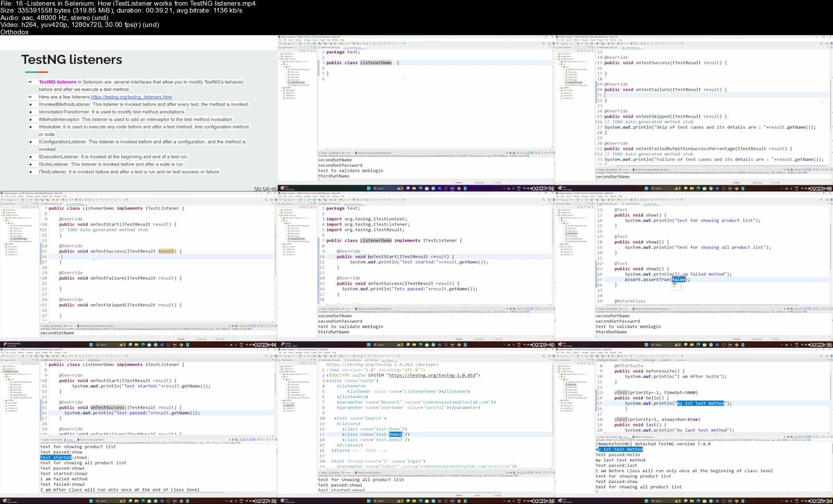Collapse fold marker at line 13 beside @Test(priority=-1)
Viewport: 833px width, 504px height.
tap(602, 393)
